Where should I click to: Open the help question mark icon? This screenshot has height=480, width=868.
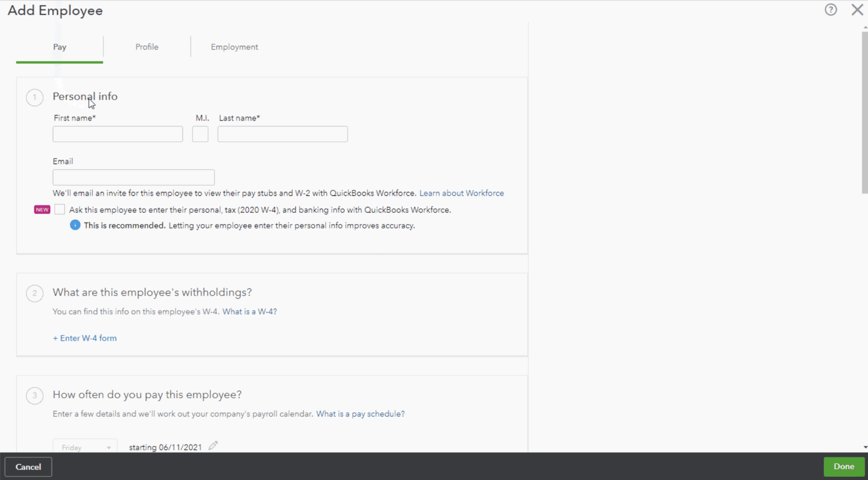pyautogui.click(x=830, y=10)
